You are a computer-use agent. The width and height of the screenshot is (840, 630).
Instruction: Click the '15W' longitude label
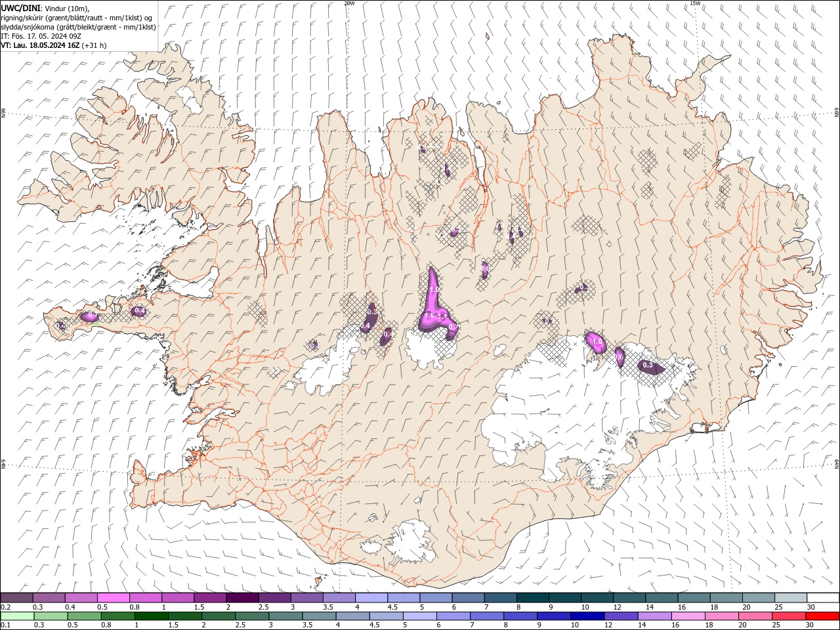pyautogui.click(x=695, y=3)
